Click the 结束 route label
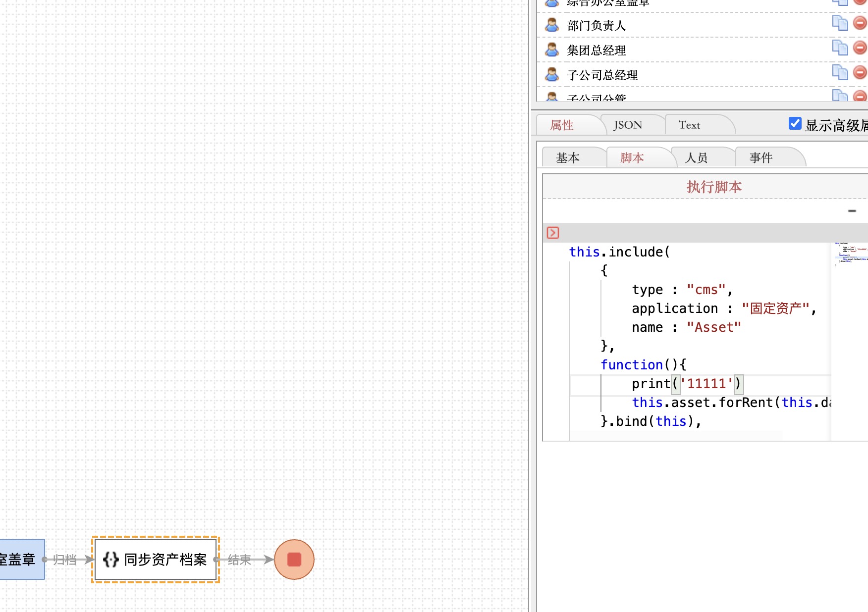The height and width of the screenshot is (612, 868). [x=239, y=560]
